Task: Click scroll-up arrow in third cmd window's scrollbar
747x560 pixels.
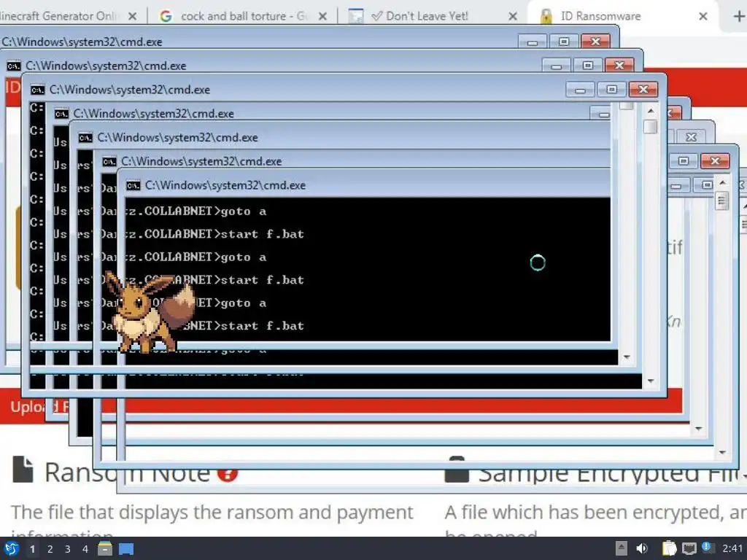Action: point(650,111)
